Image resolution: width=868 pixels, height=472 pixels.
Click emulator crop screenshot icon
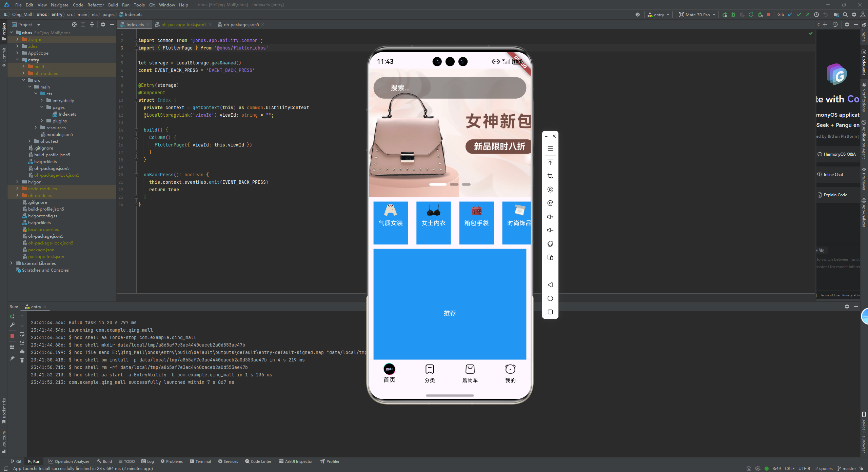coord(550,176)
